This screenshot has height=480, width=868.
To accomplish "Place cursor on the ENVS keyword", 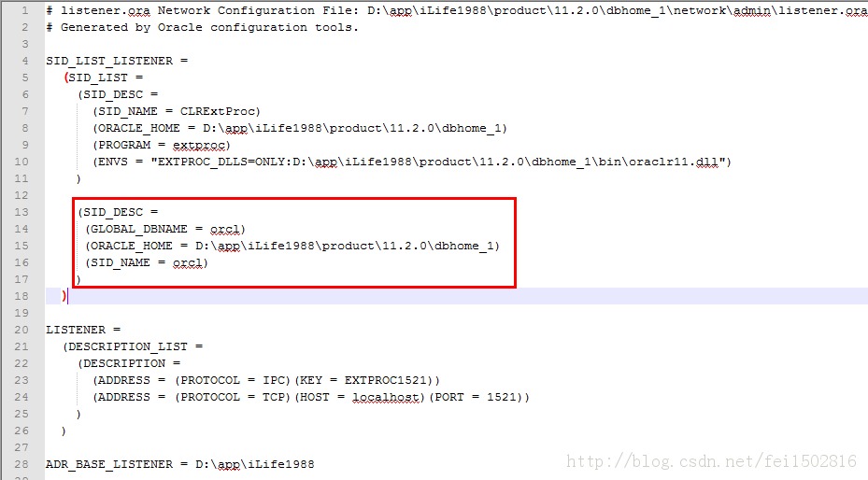I will (x=113, y=162).
